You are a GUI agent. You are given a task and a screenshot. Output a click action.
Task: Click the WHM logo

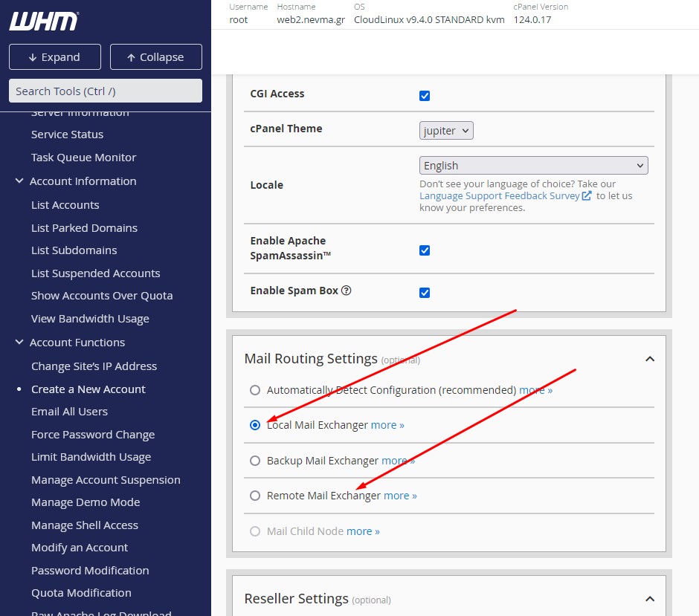pos(43,21)
